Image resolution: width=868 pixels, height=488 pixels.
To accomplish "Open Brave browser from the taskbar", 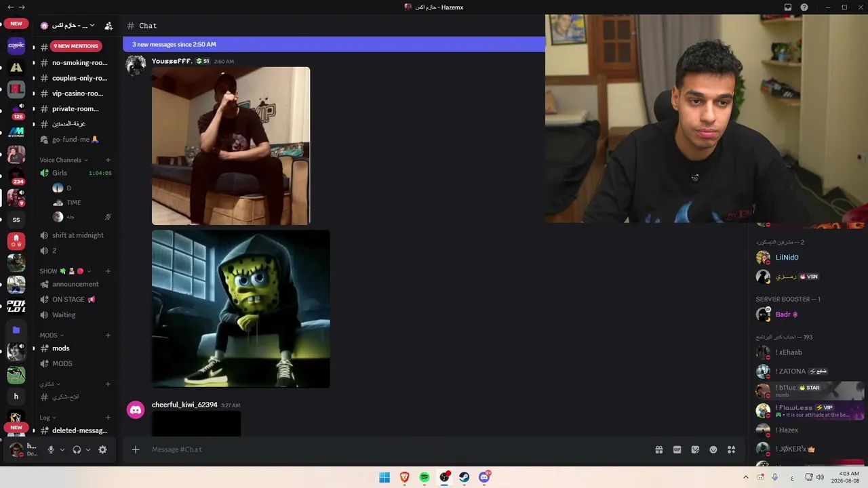I will pos(405,477).
